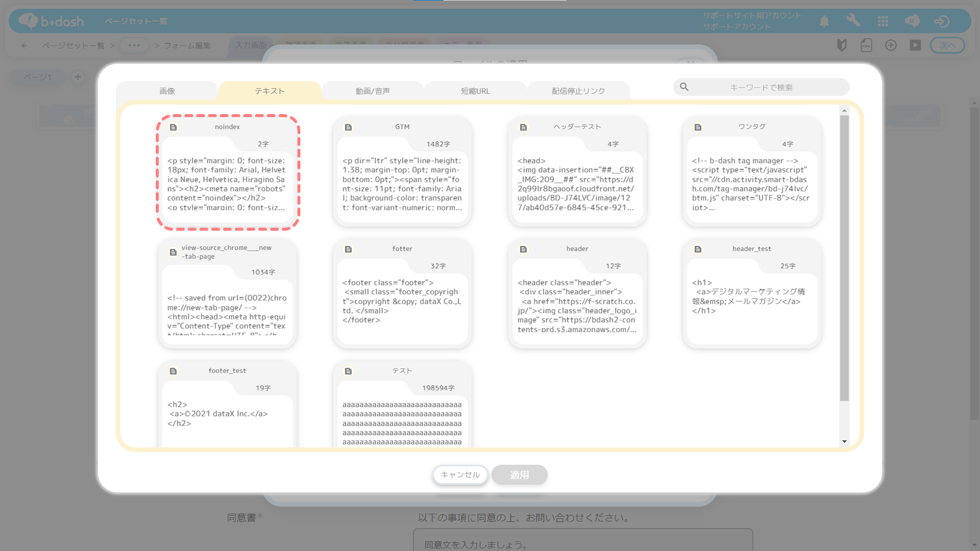Image resolution: width=980 pixels, height=551 pixels.
Task: Click the document icon on テスト card
Action: pyautogui.click(x=348, y=371)
